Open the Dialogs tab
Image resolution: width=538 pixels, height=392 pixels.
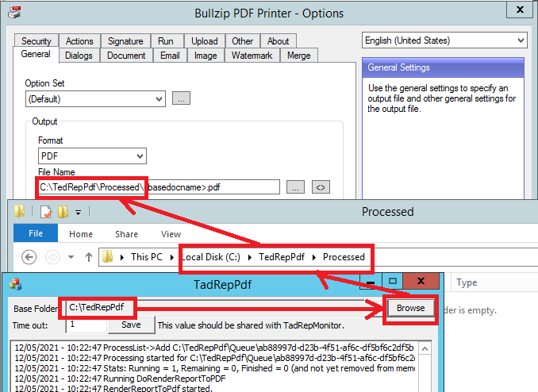[79, 56]
